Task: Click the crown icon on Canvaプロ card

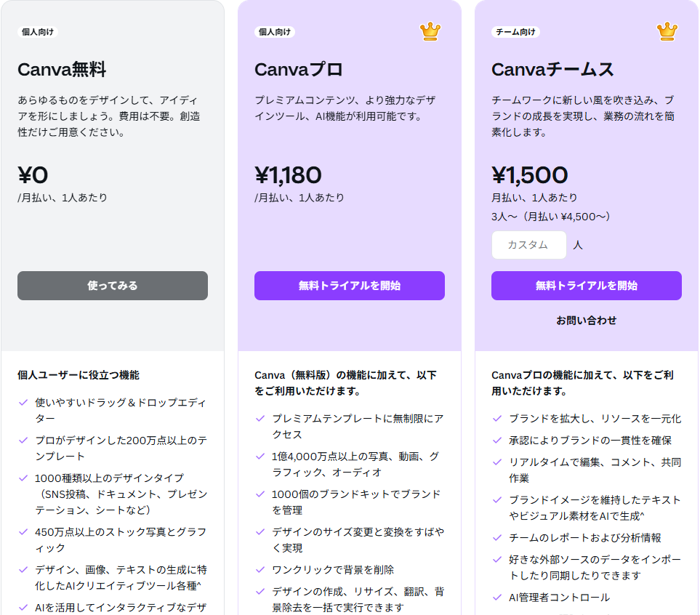Action: click(x=430, y=32)
